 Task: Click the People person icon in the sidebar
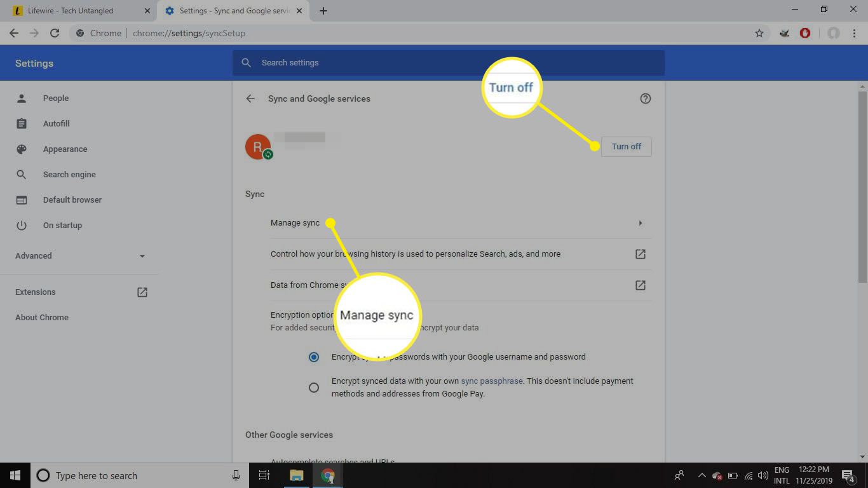(22, 98)
